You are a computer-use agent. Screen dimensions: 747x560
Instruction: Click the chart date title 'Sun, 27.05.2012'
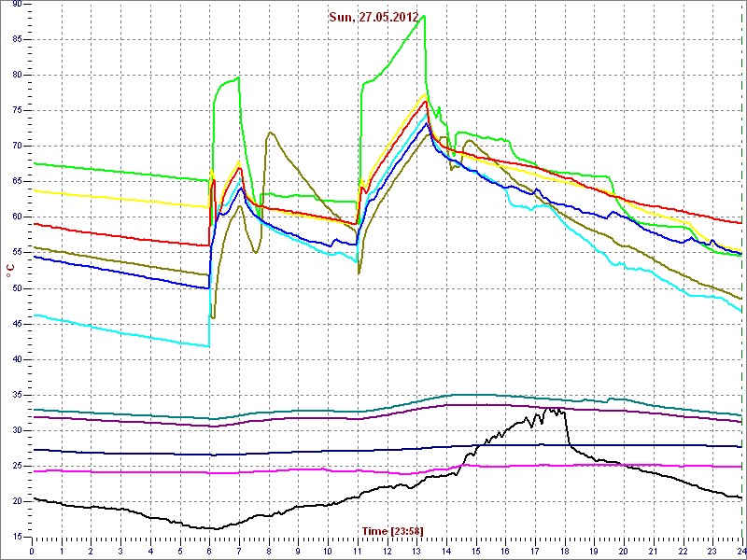tap(373, 17)
